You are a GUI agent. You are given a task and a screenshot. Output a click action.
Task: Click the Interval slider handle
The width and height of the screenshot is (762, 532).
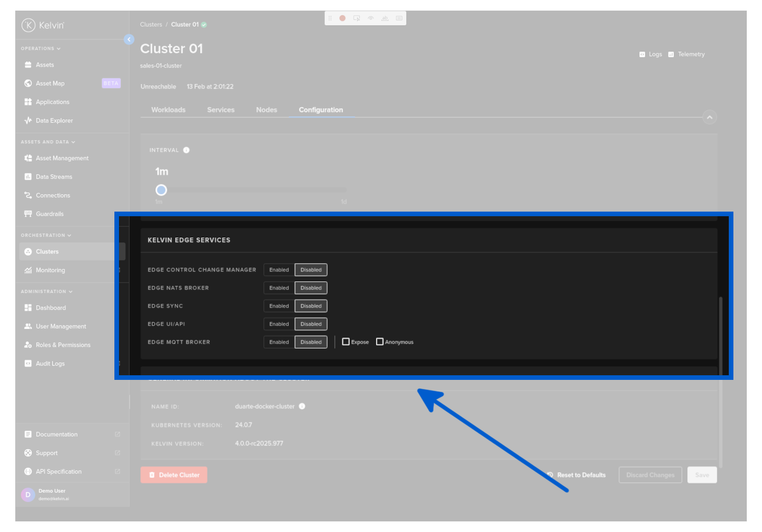point(161,190)
